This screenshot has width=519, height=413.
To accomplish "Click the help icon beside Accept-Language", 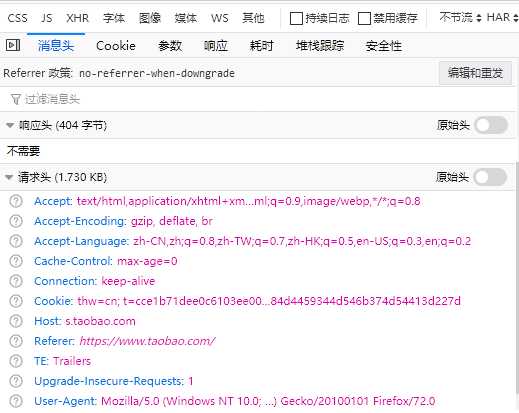I will coord(16,241).
